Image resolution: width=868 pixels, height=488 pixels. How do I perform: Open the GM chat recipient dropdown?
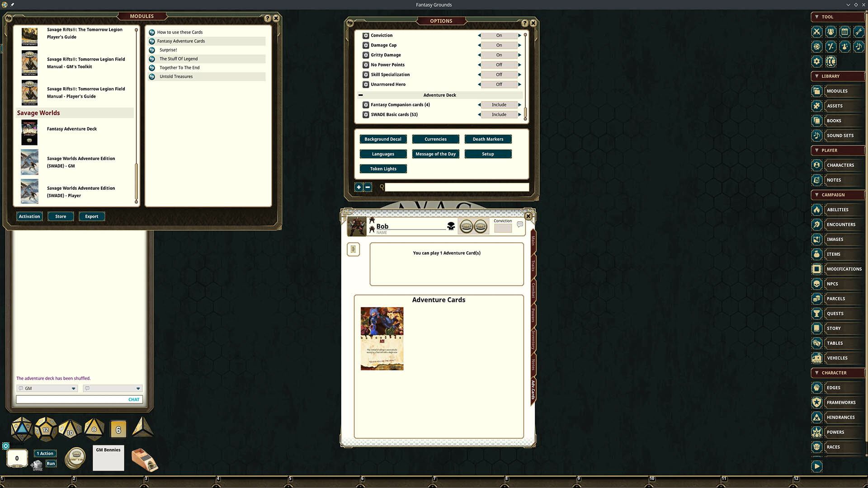click(x=73, y=388)
